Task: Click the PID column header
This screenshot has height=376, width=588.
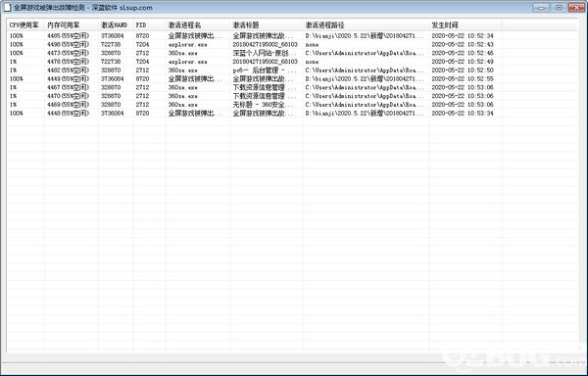Action: point(149,25)
